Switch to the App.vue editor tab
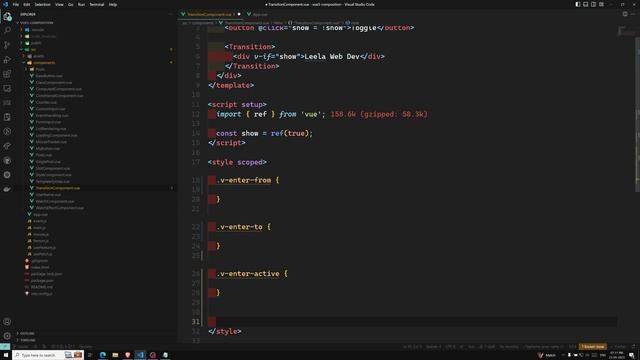Viewport: 640px width, 360px height. point(257,14)
